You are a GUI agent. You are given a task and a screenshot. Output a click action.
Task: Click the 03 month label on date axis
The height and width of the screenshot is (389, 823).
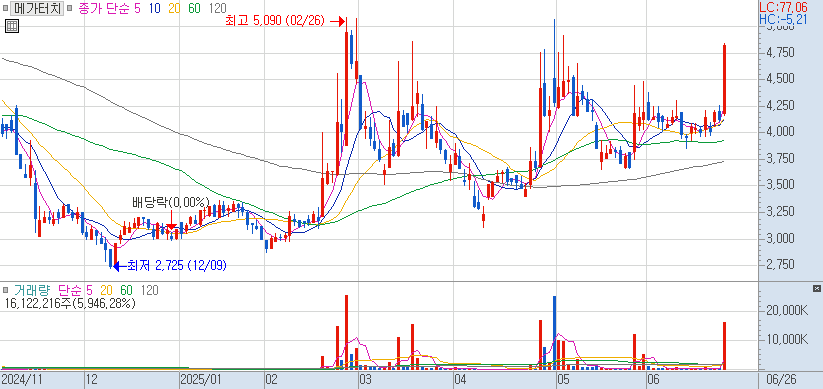tap(365, 380)
